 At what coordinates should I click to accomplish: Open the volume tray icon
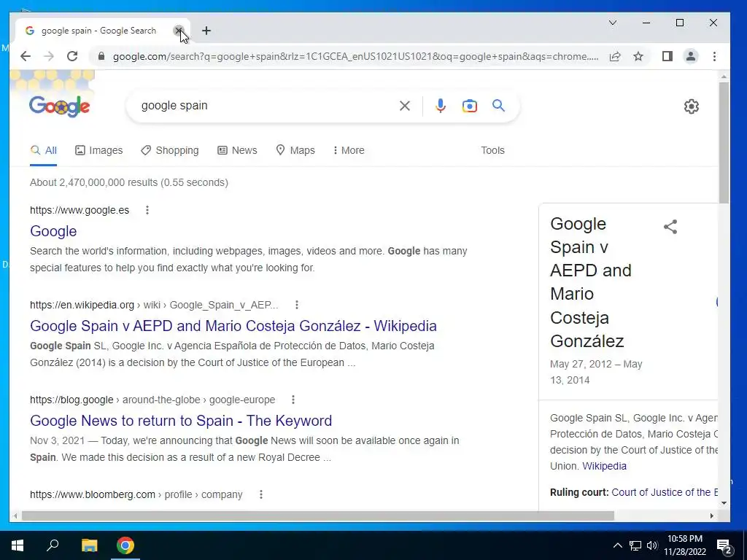pyautogui.click(x=652, y=545)
